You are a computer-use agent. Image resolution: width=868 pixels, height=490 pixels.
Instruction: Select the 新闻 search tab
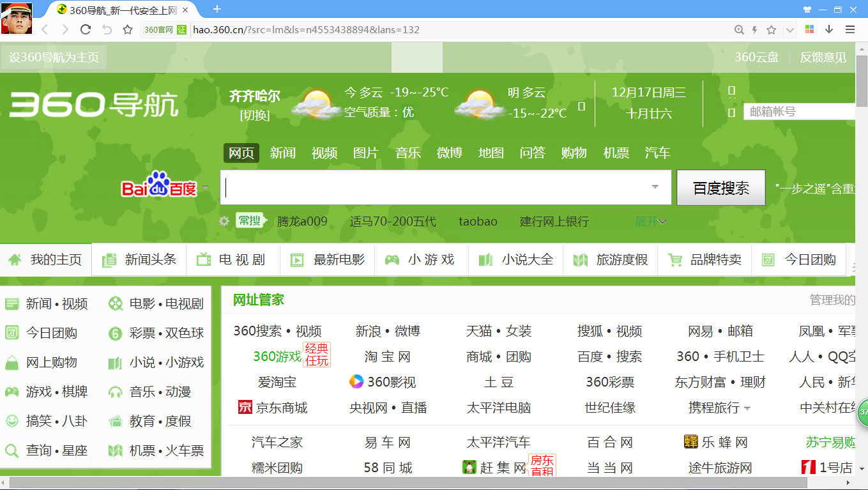[282, 153]
